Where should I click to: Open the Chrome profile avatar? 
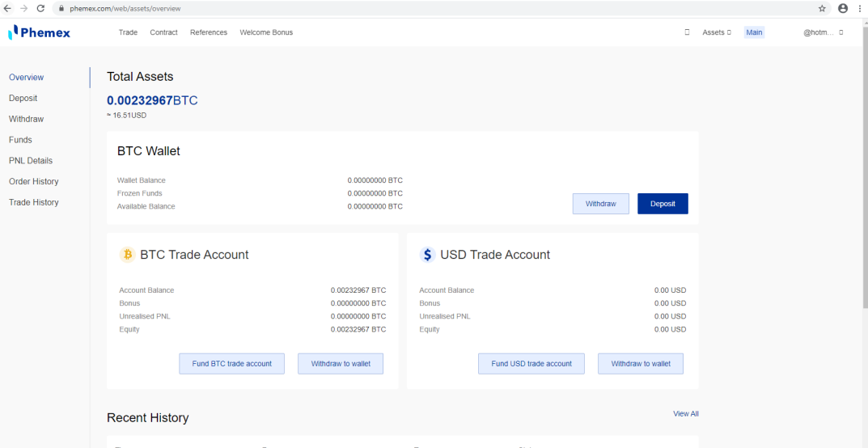pos(843,8)
